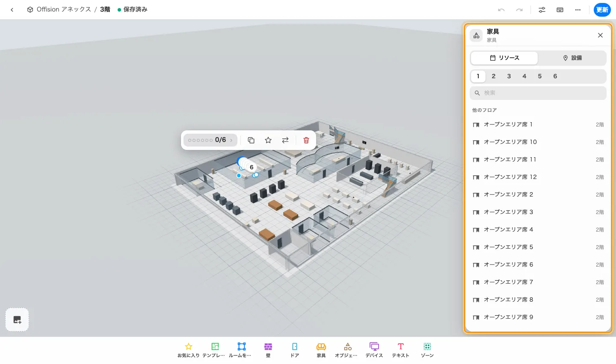Focus the 検索 search field
This screenshot has height=364, width=616.
tap(538, 93)
